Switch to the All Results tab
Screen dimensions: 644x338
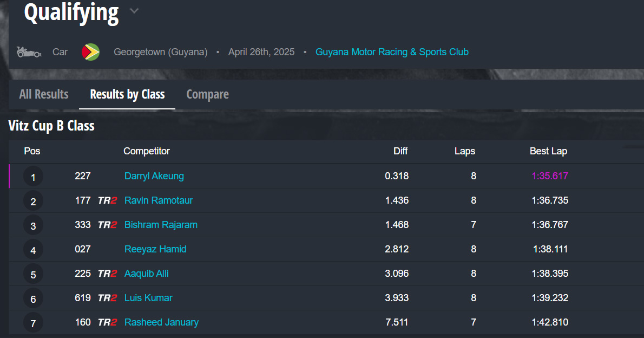click(44, 94)
